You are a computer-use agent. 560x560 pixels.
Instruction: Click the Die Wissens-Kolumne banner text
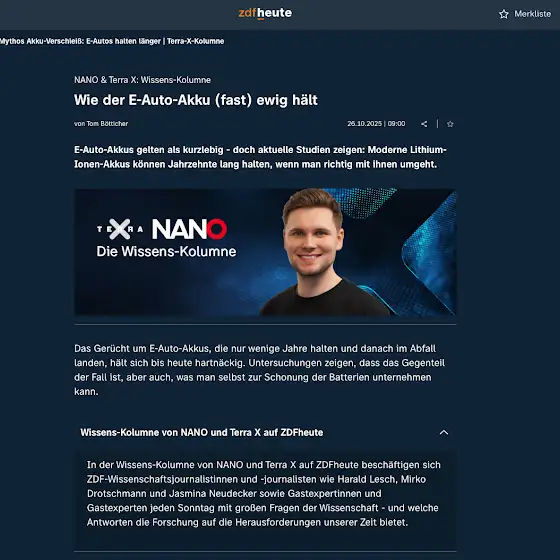tap(166, 251)
